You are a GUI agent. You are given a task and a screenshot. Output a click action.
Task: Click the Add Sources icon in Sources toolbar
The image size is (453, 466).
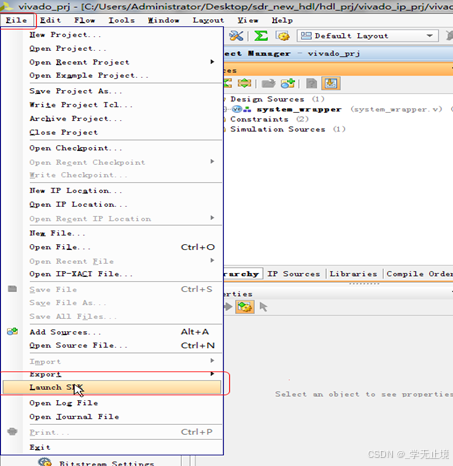click(x=288, y=83)
